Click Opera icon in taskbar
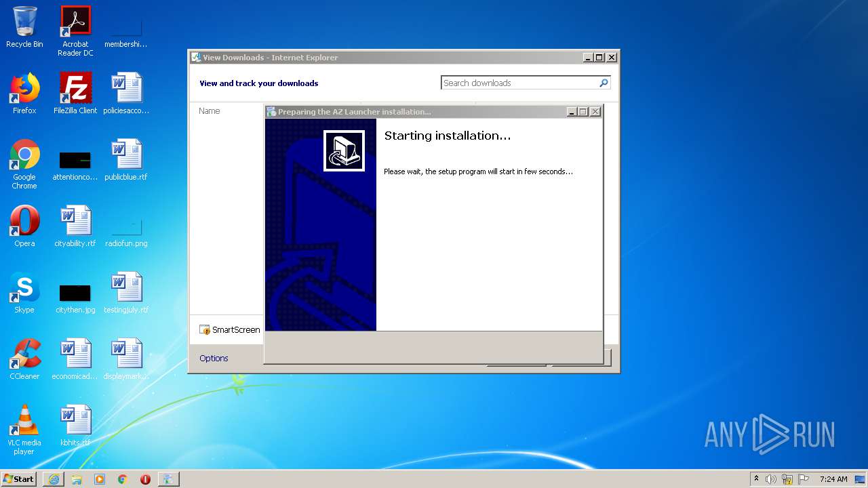This screenshot has width=868, height=488. [x=145, y=479]
